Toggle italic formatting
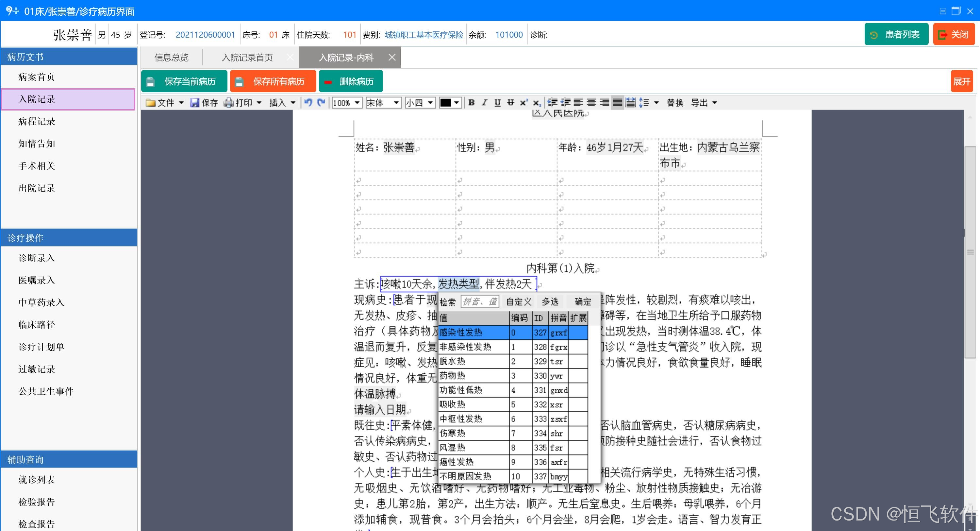 [484, 102]
